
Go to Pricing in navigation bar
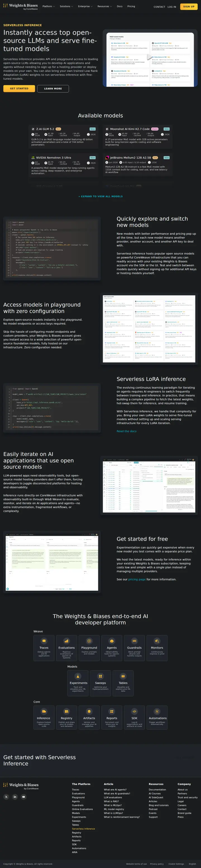(x=131, y=6)
